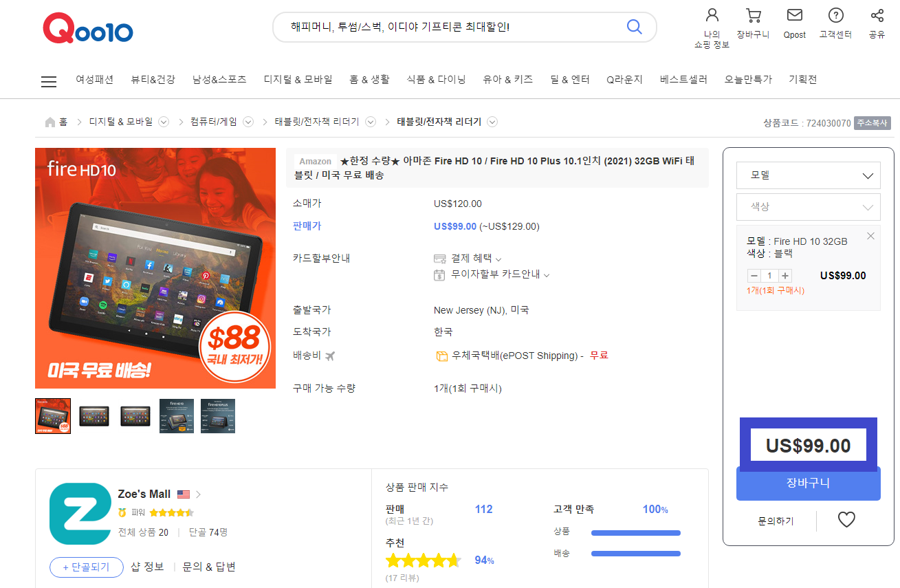Screen dimensions: 900x588
Task: Click Zoe's Mall teal Z logo
Action: click(x=80, y=514)
